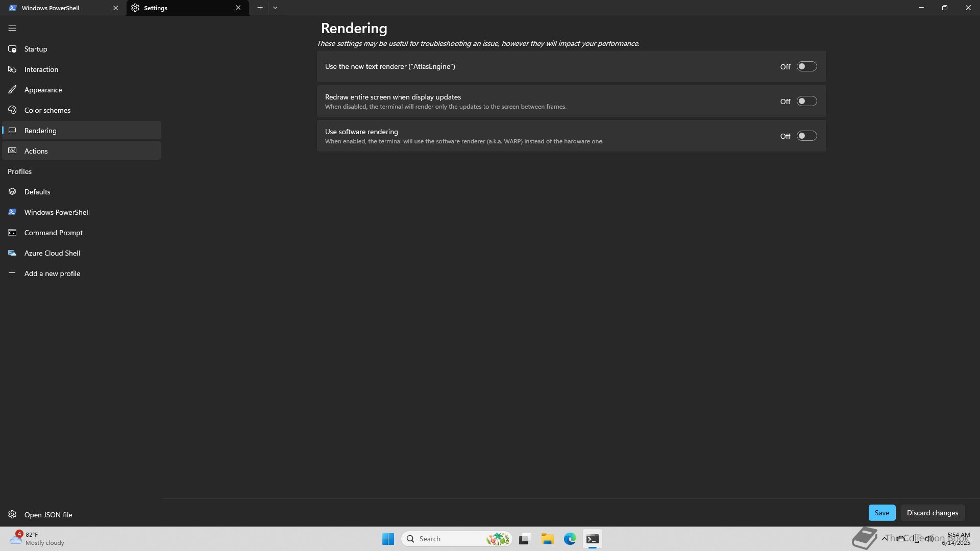Open the Actions keyboard settings
Screen dimensions: 980x551
coord(36,151)
